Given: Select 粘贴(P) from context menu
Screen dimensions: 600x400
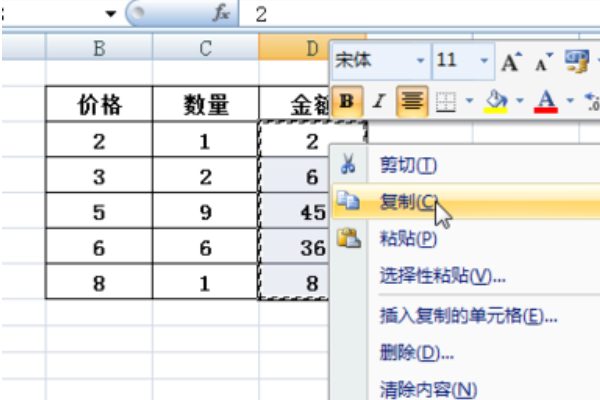Looking at the screenshot, I should coord(466,238).
